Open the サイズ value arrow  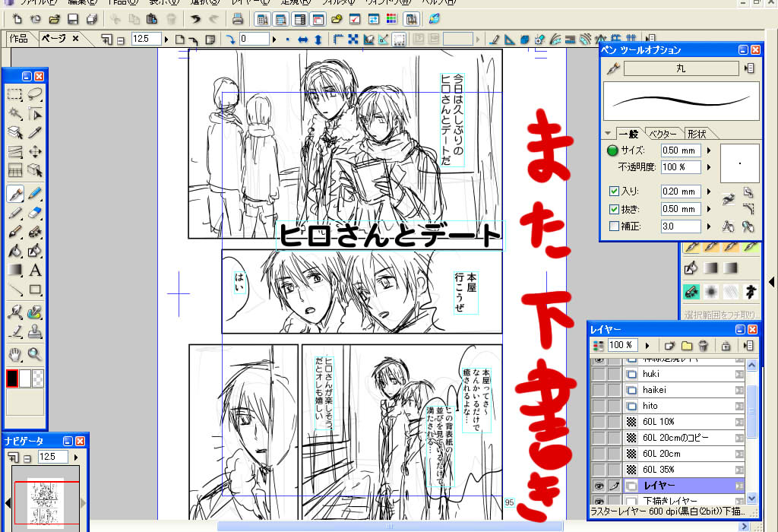tap(709, 150)
